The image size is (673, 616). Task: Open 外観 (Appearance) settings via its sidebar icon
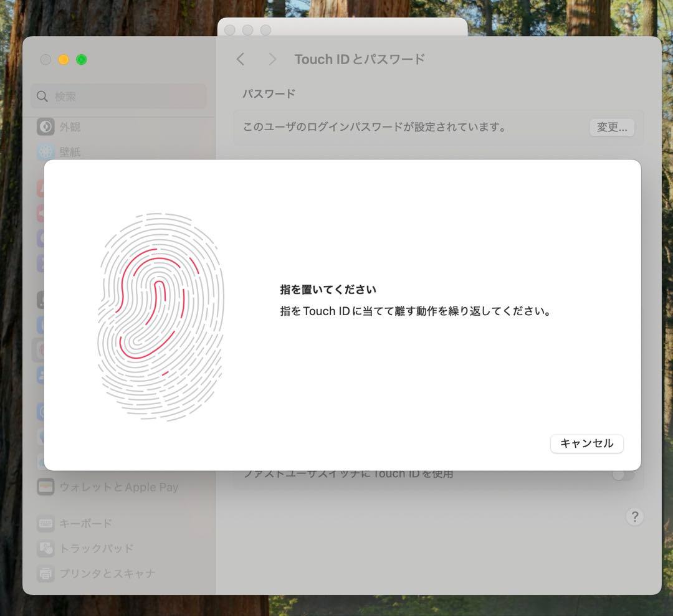pos(44,126)
